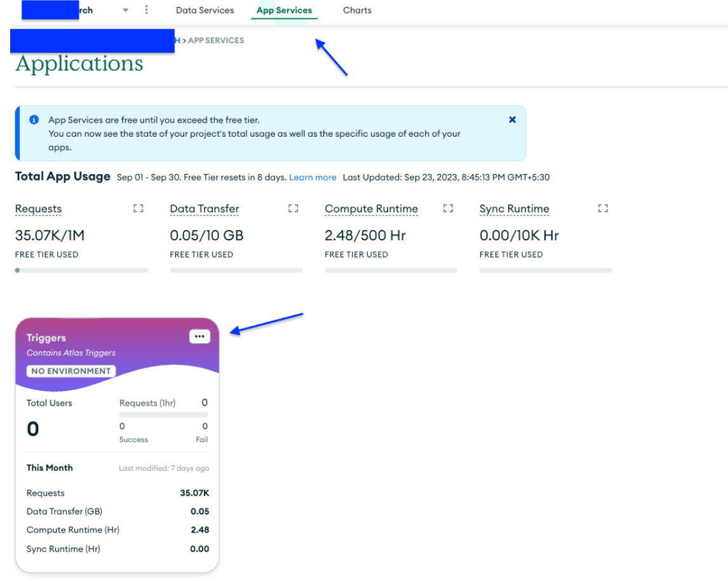Open the Triggers application card title
This screenshot has height=581, width=728.
pyautogui.click(x=46, y=338)
